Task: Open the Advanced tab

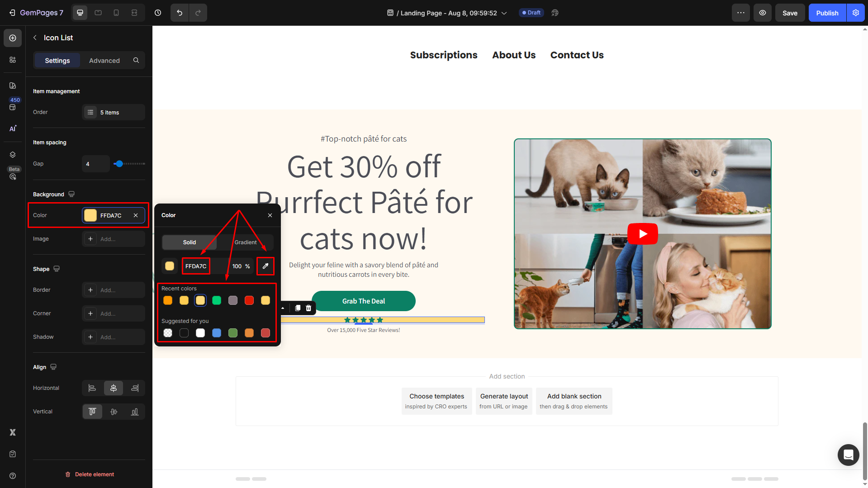Action: tap(104, 61)
